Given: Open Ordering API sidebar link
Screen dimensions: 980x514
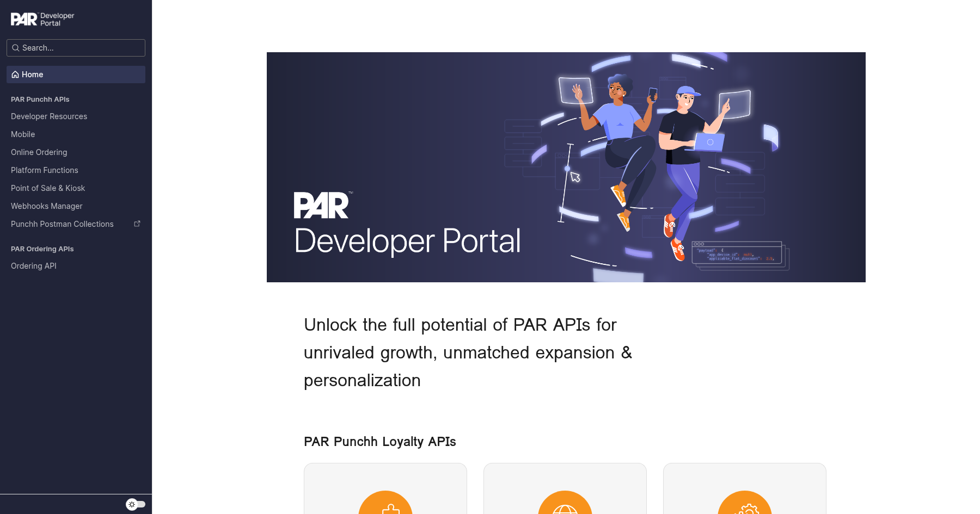Looking at the screenshot, I should click(x=34, y=266).
